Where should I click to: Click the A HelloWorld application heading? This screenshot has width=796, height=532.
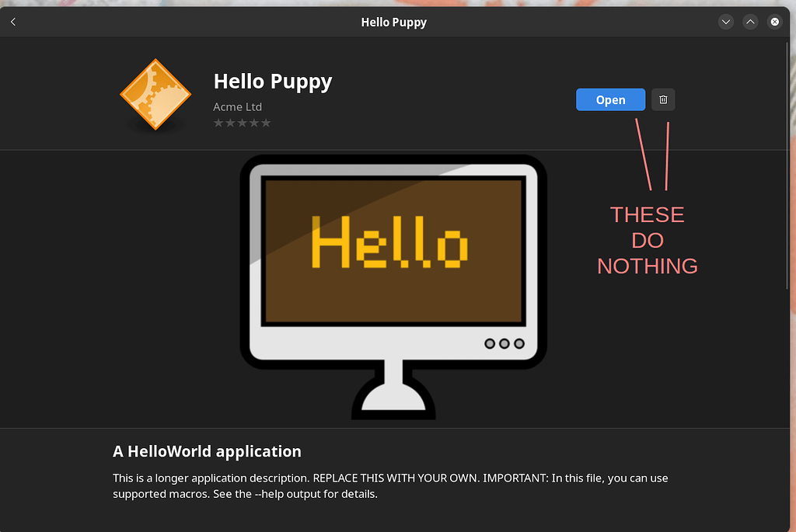[x=207, y=451]
